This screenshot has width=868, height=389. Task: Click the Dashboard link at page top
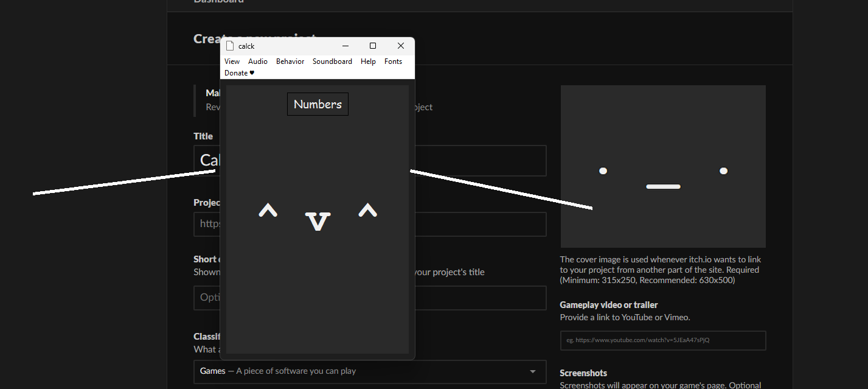coord(219,2)
